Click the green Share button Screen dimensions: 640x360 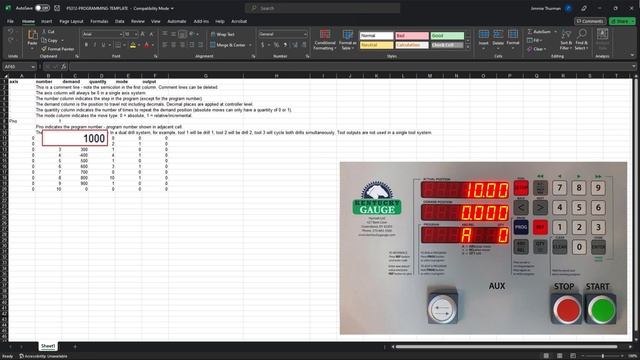[622, 21]
